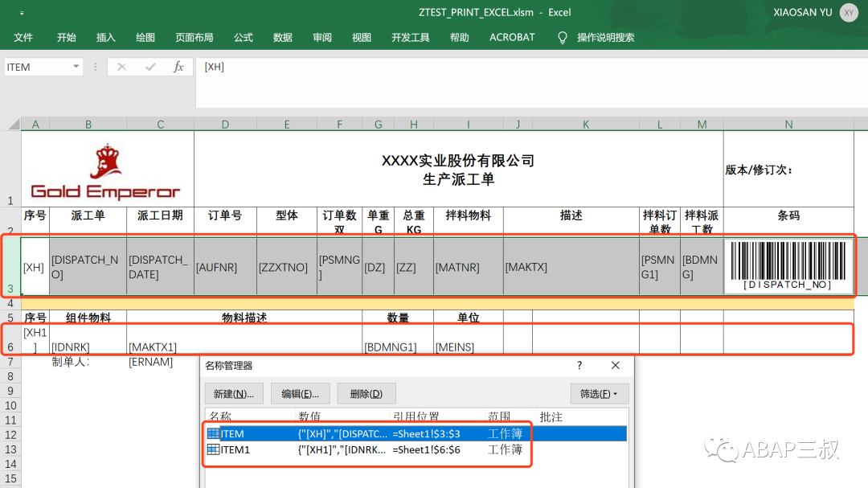Click the Name Manager help question mark
This screenshot has height=488, width=868.
click(x=579, y=365)
